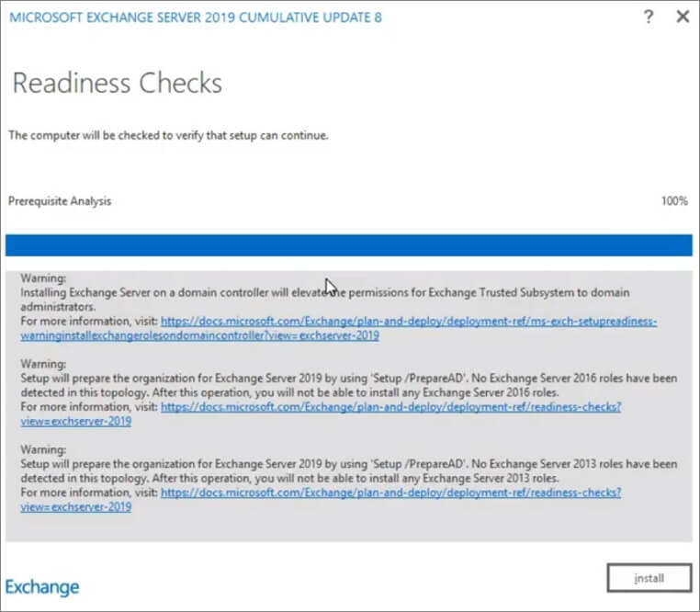Image resolution: width=700 pixels, height=612 pixels.
Task: Click the domain controller warning message text
Action: [x=325, y=300]
